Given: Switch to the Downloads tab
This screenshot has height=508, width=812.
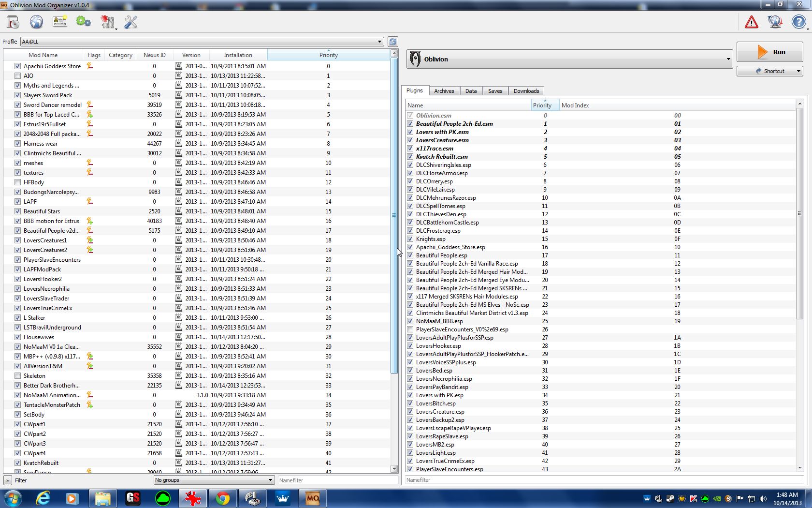Looking at the screenshot, I should 526,91.
